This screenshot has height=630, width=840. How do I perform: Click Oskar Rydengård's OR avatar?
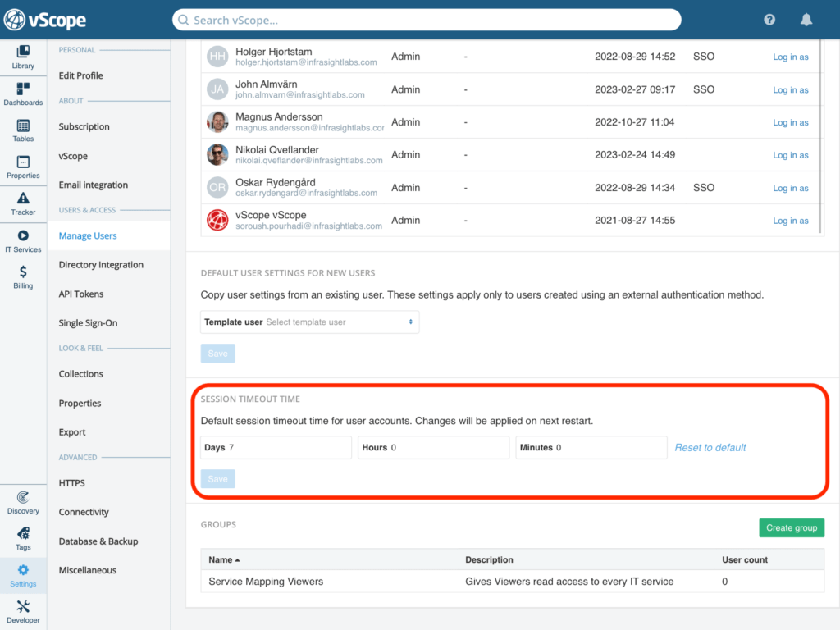pos(217,188)
